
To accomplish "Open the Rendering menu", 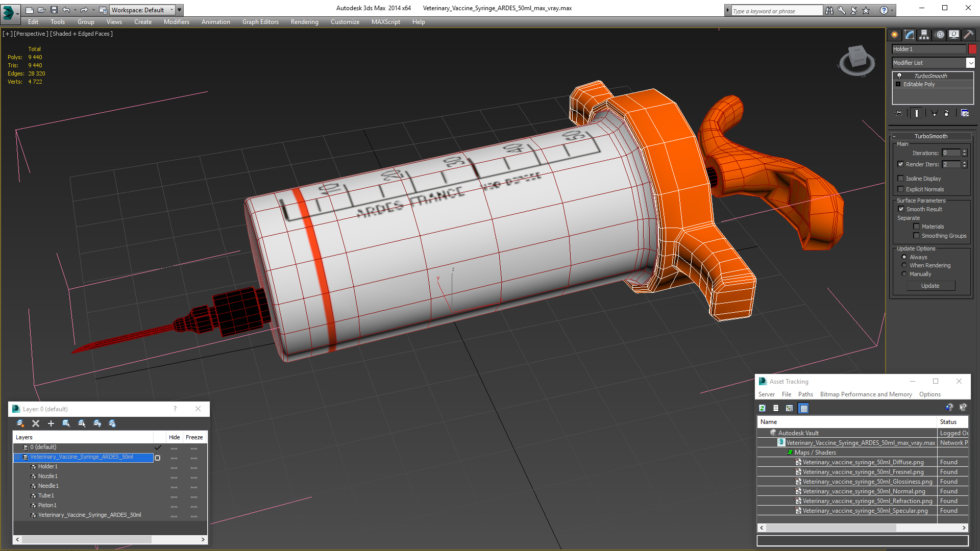I will [304, 22].
